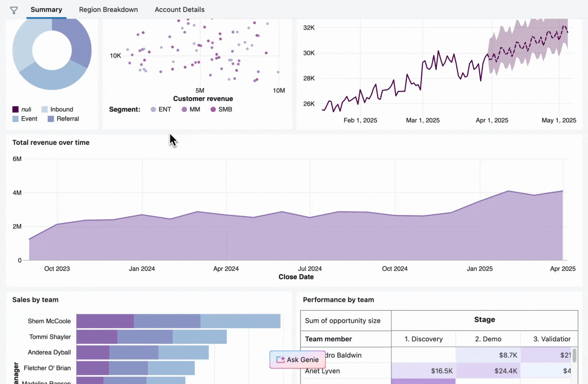Toggle MM segment in scatter legend
Viewport: 588px width, 384px height.
coord(184,110)
